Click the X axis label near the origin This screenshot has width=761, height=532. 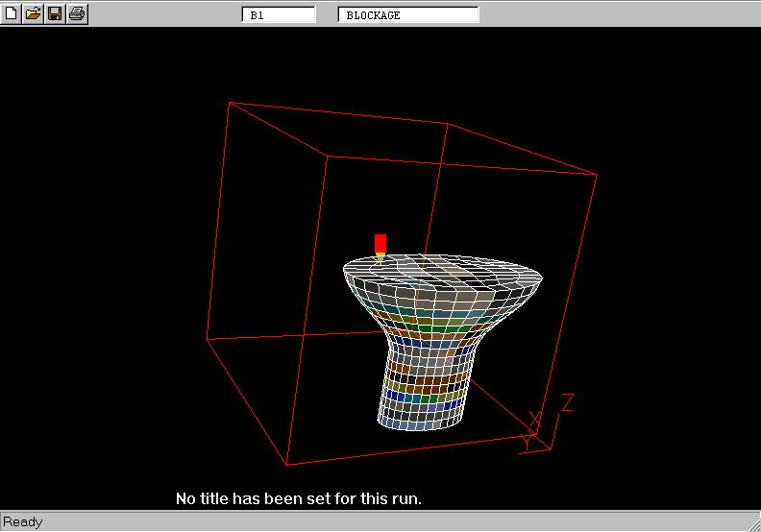pyautogui.click(x=535, y=420)
